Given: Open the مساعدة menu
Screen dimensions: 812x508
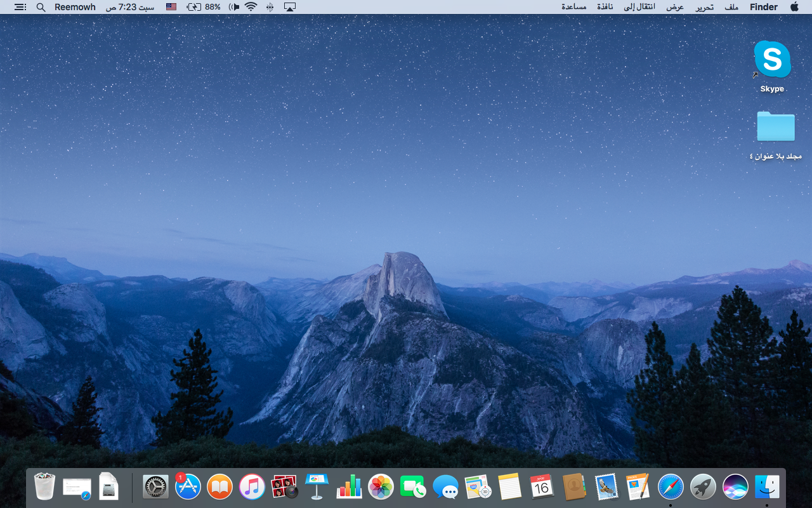Looking at the screenshot, I should [573, 7].
